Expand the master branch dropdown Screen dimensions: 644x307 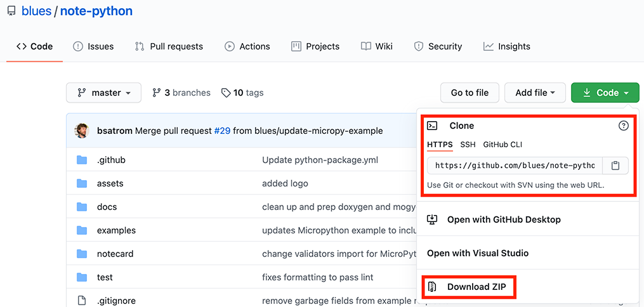(103, 93)
